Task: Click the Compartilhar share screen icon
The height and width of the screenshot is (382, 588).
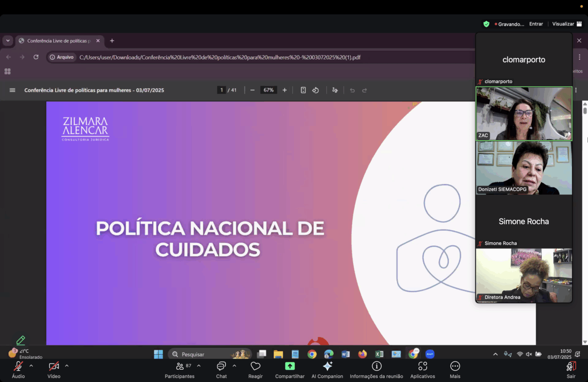Action: pos(290,366)
